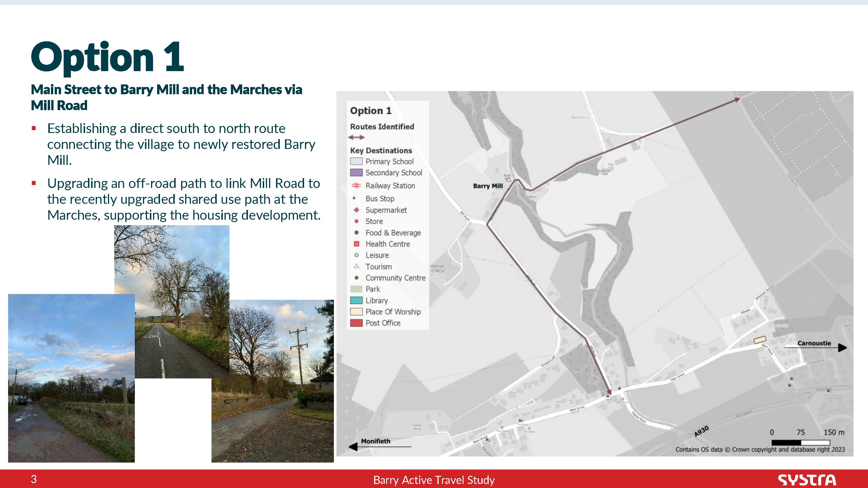Click the Routes Identified double-arrow symbol
Image resolution: width=868 pixels, height=488 pixels.
(x=356, y=137)
